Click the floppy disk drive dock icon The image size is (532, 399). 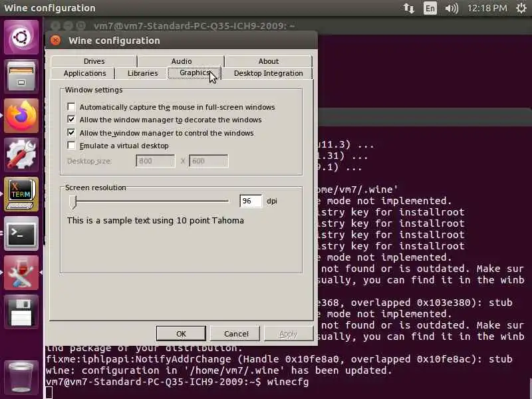tap(21, 312)
